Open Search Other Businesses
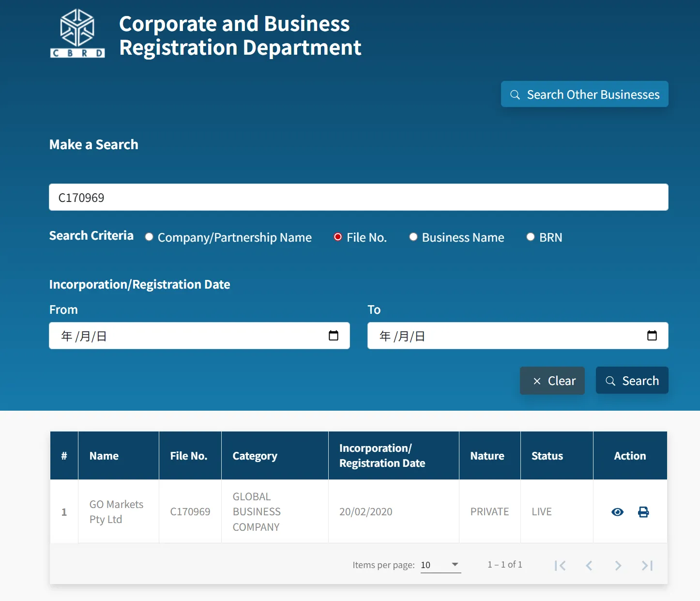 point(584,94)
